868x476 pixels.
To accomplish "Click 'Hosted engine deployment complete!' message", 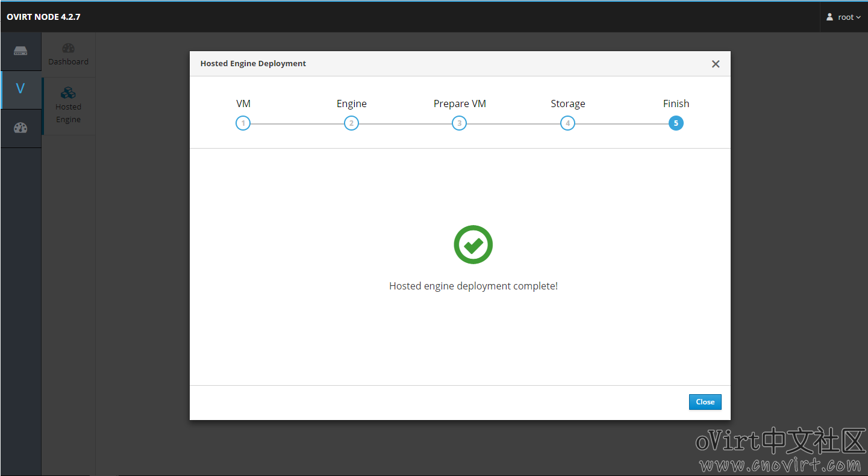I will [473, 286].
